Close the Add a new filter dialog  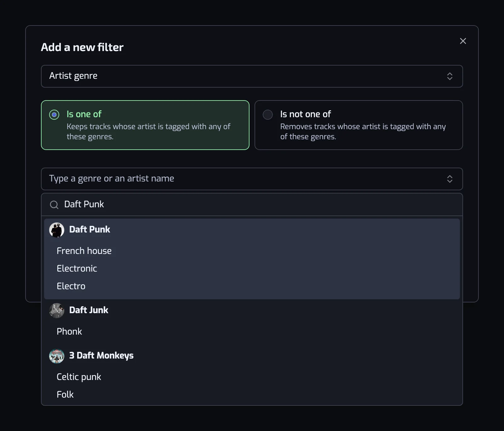coord(463,41)
